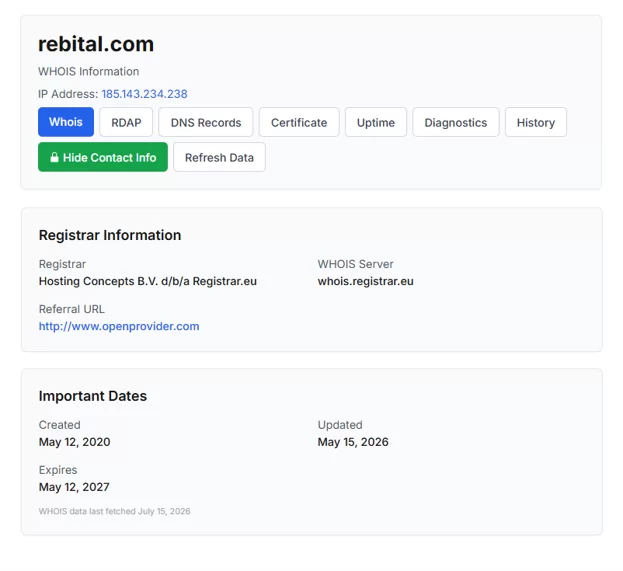Click the WHOIS Server label
This screenshot has height=571, width=623.
(356, 264)
